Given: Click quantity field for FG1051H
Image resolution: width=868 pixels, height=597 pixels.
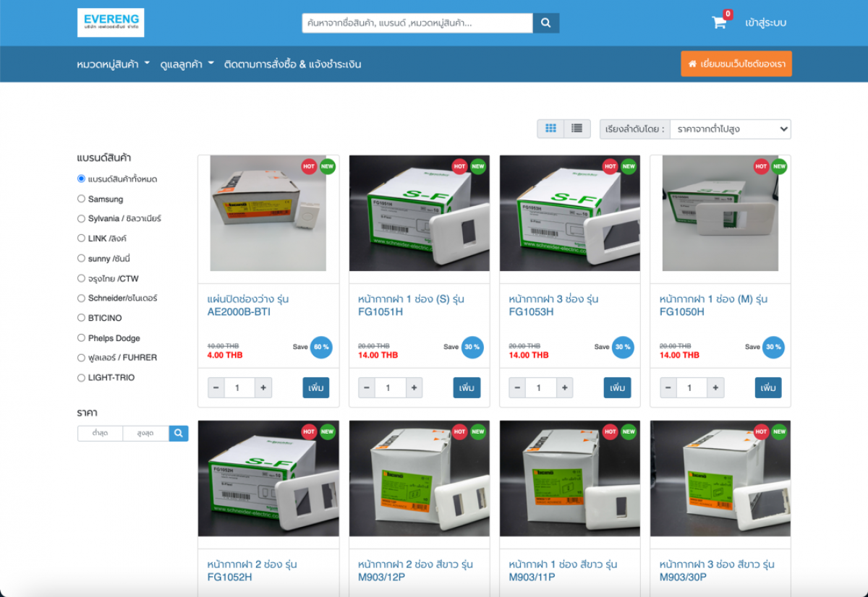Looking at the screenshot, I should coord(390,387).
